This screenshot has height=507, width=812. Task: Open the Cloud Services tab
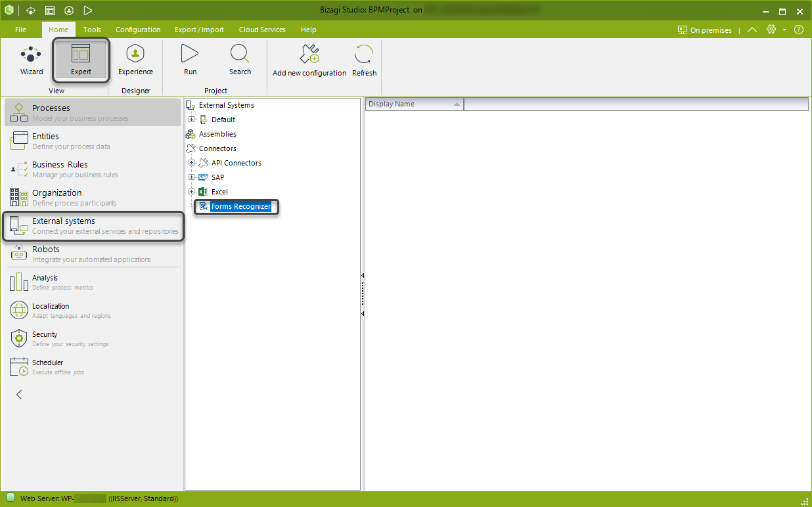pos(262,30)
